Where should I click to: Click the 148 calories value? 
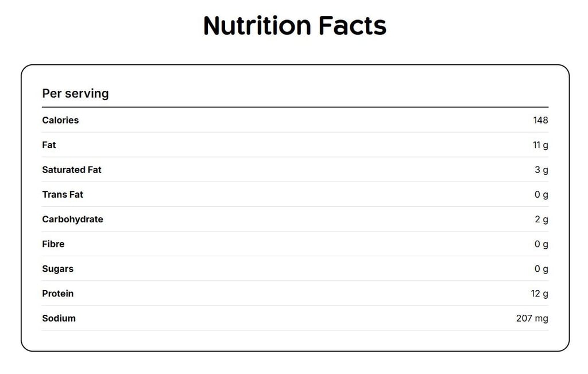click(x=540, y=120)
